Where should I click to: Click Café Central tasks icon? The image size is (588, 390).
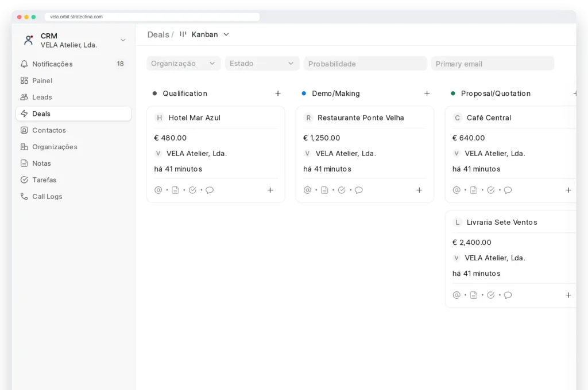pyautogui.click(x=491, y=190)
